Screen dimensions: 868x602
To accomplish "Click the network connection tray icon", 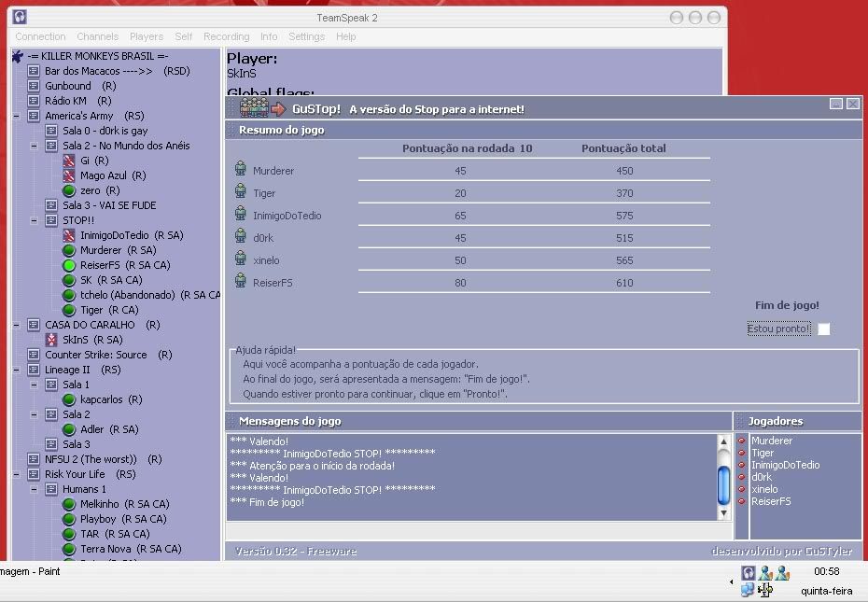I will tap(748, 591).
